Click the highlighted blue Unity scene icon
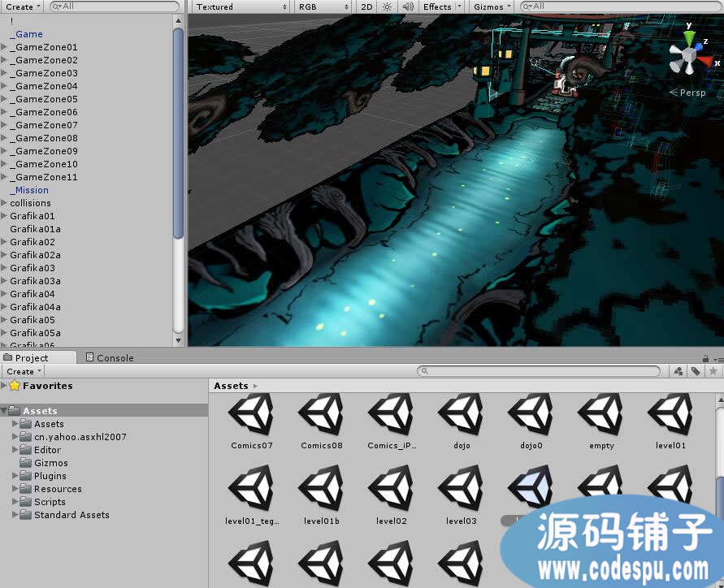724x588 pixels. [531, 486]
